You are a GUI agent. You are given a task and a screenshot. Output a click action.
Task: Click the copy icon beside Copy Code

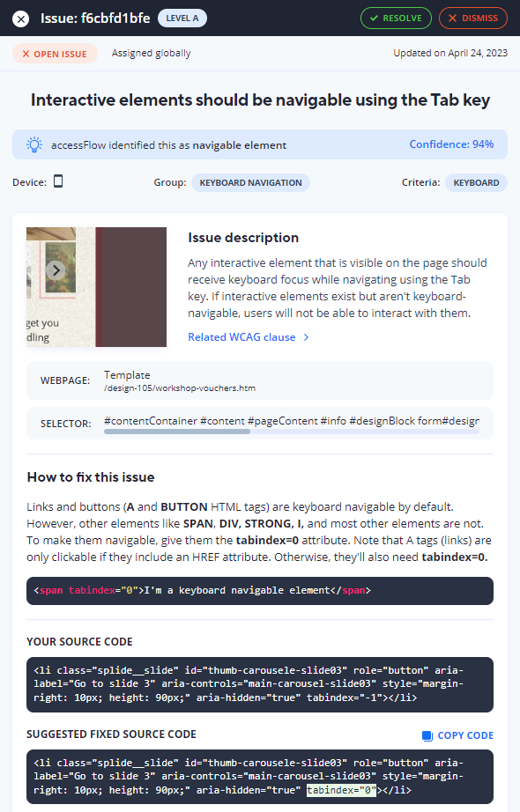tap(427, 736)
